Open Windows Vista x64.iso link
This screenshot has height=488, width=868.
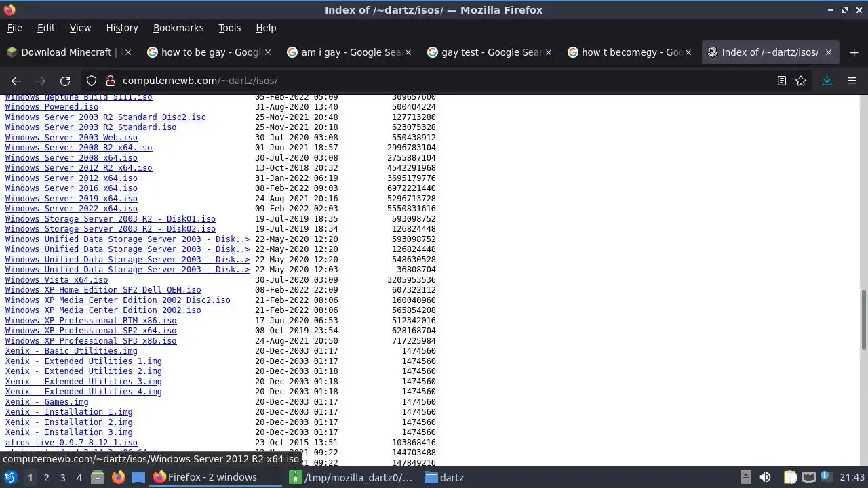(56, 280)
